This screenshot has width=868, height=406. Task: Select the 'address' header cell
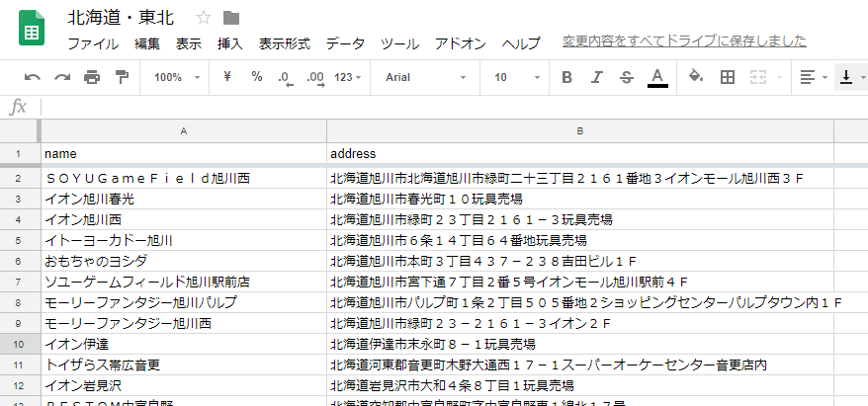coord(580,154)
